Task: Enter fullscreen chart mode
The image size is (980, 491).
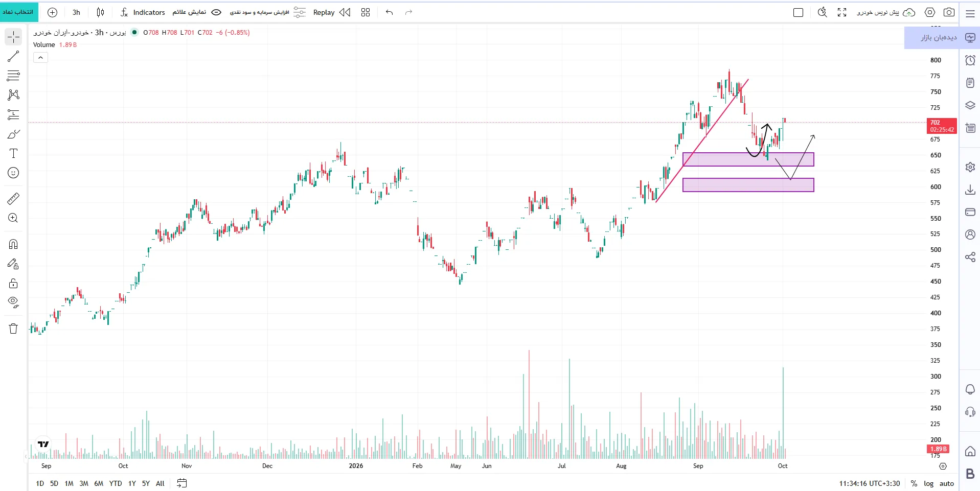Action: pos(842,12)
